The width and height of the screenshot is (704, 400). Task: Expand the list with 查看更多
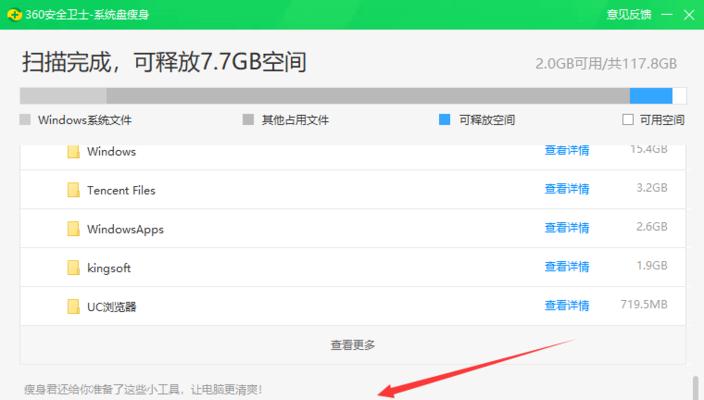(x=353, y=345)
